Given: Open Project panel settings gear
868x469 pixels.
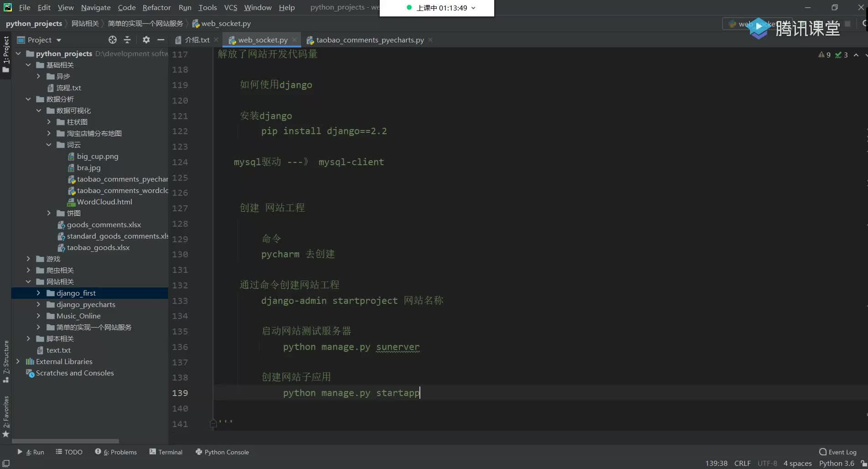Looking at the screenshot, I should pyautogui.click(x=146, y=40).
